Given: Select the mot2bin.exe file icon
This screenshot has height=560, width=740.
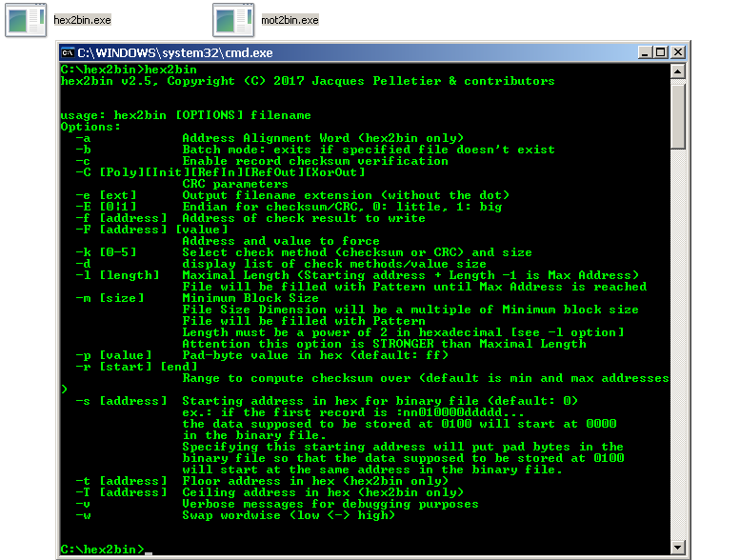Looking at the screenshot, I should tap(233, 20).
